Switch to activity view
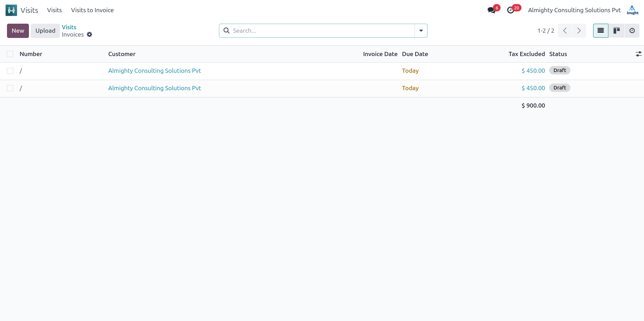The width and height of the screenshot is (644, 321). (632, 31)
